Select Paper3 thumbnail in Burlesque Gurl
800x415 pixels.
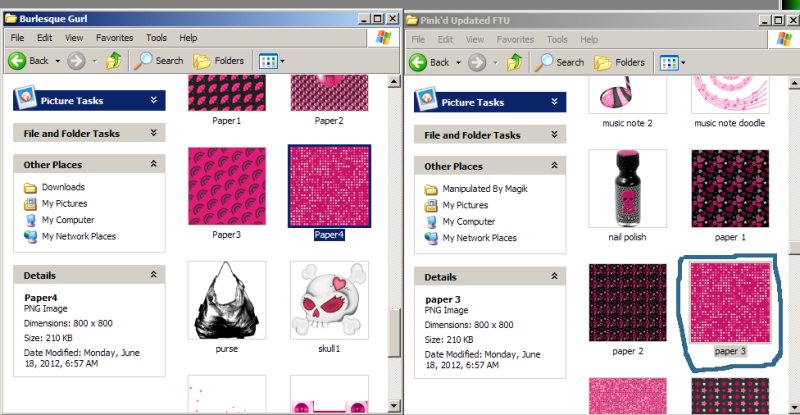click(x=227, y=186)
